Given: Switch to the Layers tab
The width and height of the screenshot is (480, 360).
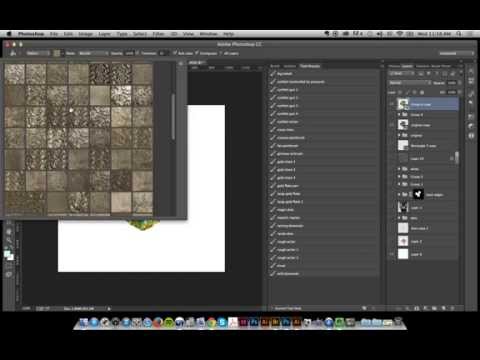Looking at the screenshot, I should (x=407, y=66).
